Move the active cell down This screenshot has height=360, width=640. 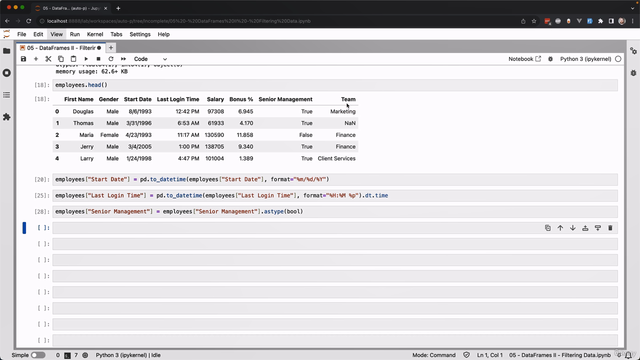tap(573, 228)
